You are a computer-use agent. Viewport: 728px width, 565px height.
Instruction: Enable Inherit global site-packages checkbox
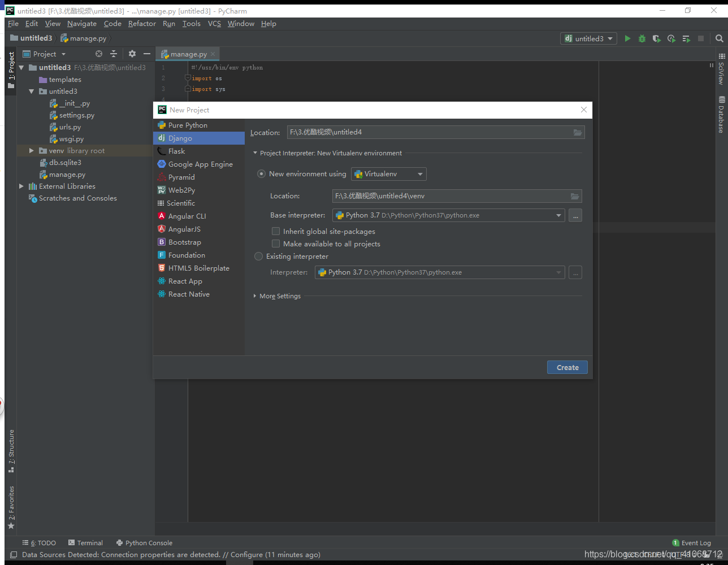click(276, 231)
